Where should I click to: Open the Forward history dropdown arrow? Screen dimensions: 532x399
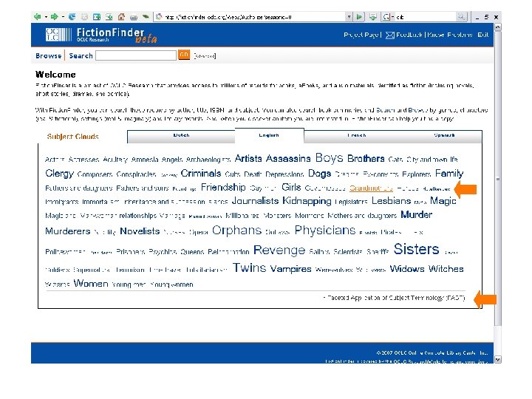[63, 16]
